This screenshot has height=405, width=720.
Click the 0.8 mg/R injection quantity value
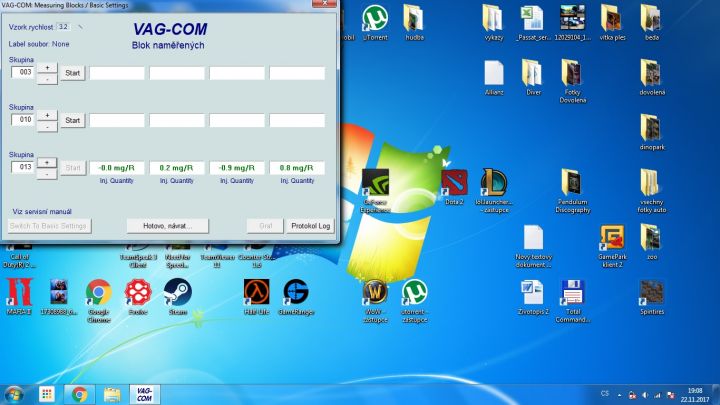(297, 168)
